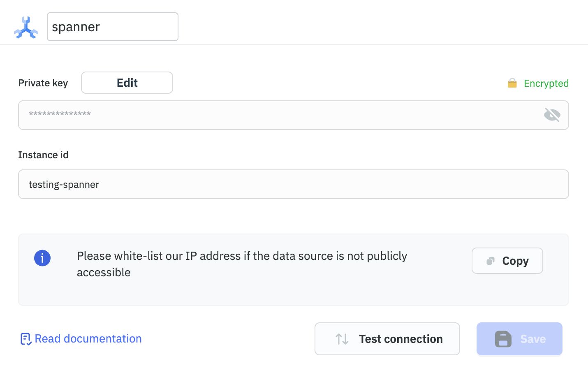Open the Read documentation link
This screenshot has width=588, height=375.
click(x=88, y=338)
